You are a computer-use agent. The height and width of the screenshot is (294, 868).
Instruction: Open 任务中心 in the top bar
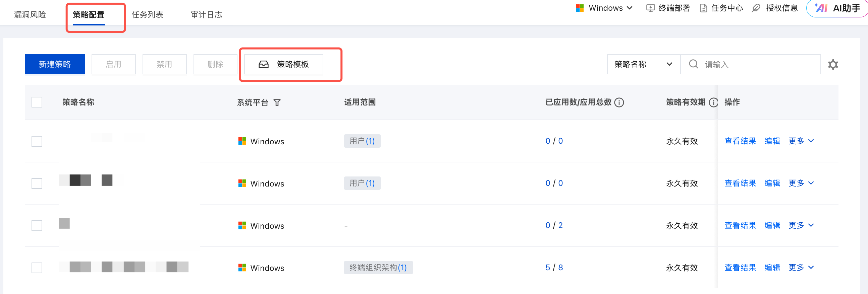(721, 8)
